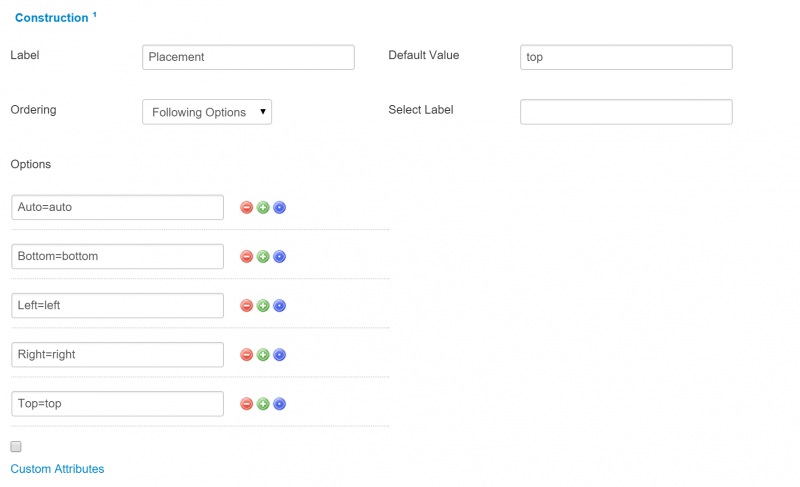Add a new option below Left=left
Screen dimensions: 800x487
[x=263, y=305]
